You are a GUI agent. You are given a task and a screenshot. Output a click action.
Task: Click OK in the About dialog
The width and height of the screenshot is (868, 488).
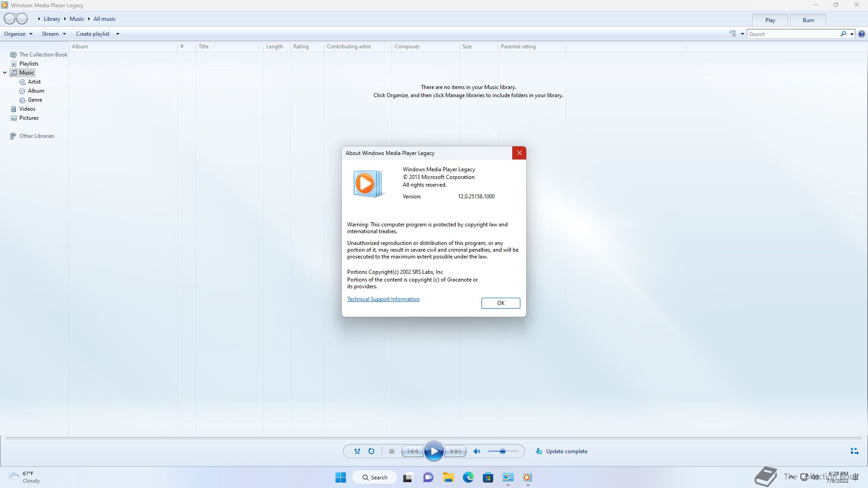click(x=501, y=303)
